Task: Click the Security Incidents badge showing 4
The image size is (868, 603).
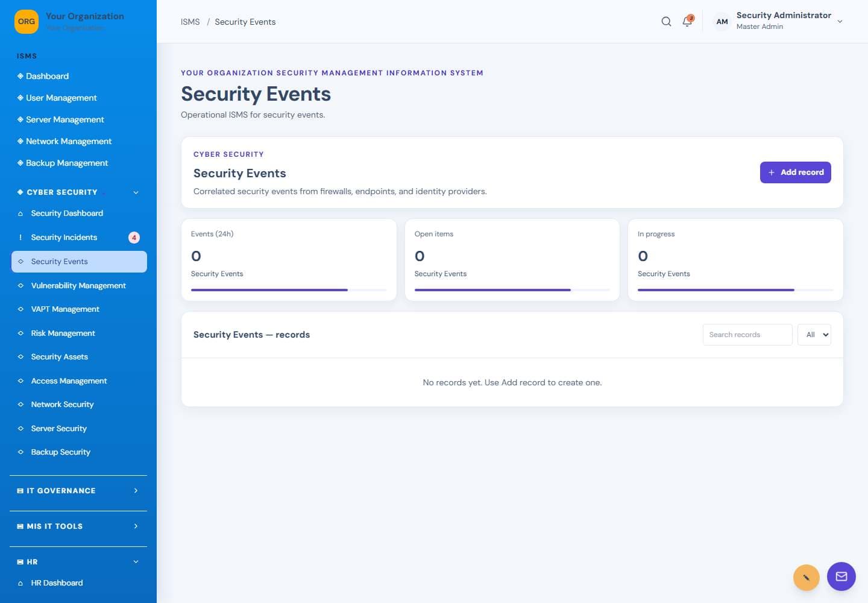Action: coord(134,238)
